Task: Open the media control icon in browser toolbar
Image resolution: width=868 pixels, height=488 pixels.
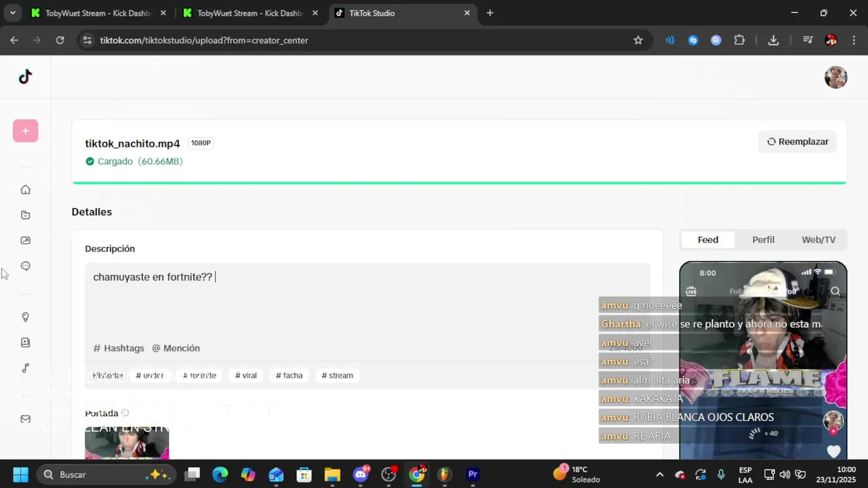Action: 808,41
